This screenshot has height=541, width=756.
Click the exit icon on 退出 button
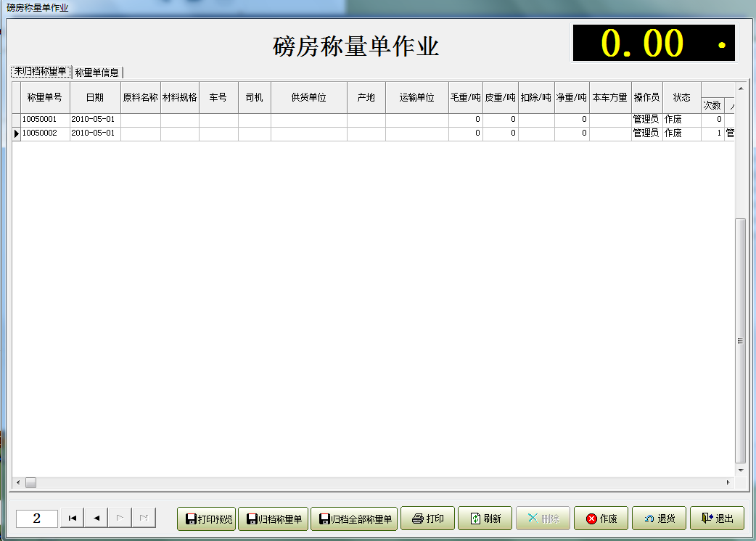[x=704, y=518]
